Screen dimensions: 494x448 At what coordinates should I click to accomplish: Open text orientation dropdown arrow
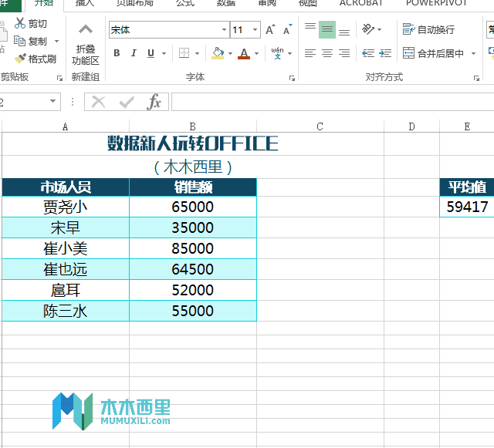[379, 29]
